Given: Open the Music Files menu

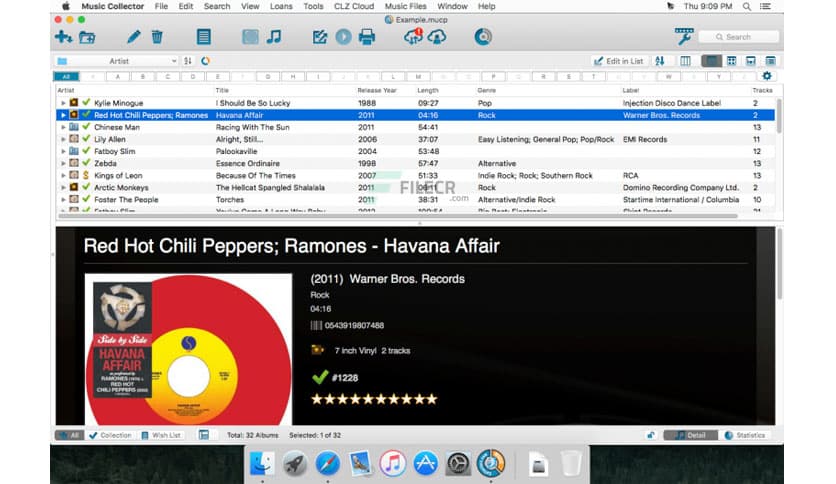Looking at the screenshot, I should [406, 6].
